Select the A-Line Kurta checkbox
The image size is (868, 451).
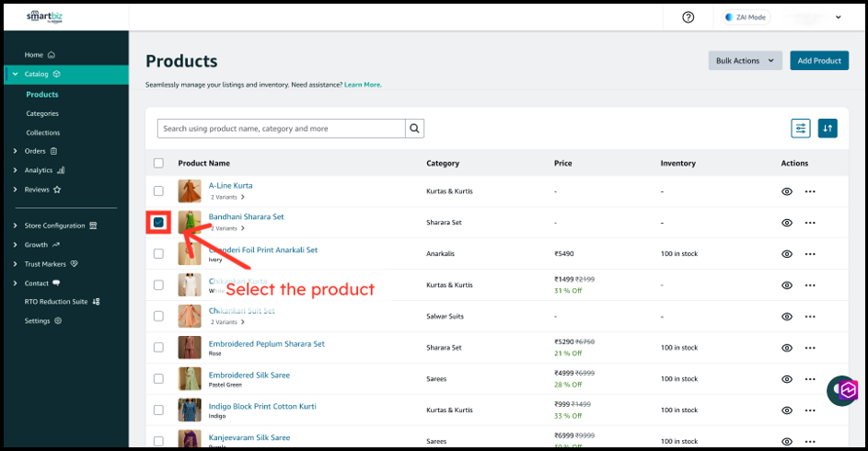[x=158, y=191]
